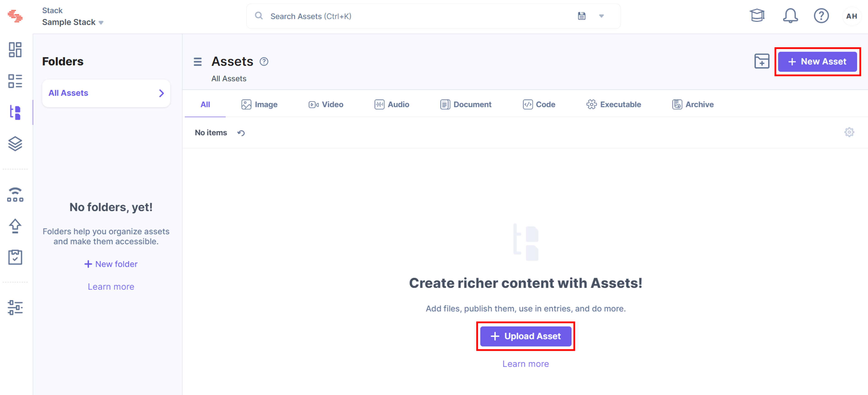Expand the search options dropdown arrow
868x395 pixels.
[601, 16]
